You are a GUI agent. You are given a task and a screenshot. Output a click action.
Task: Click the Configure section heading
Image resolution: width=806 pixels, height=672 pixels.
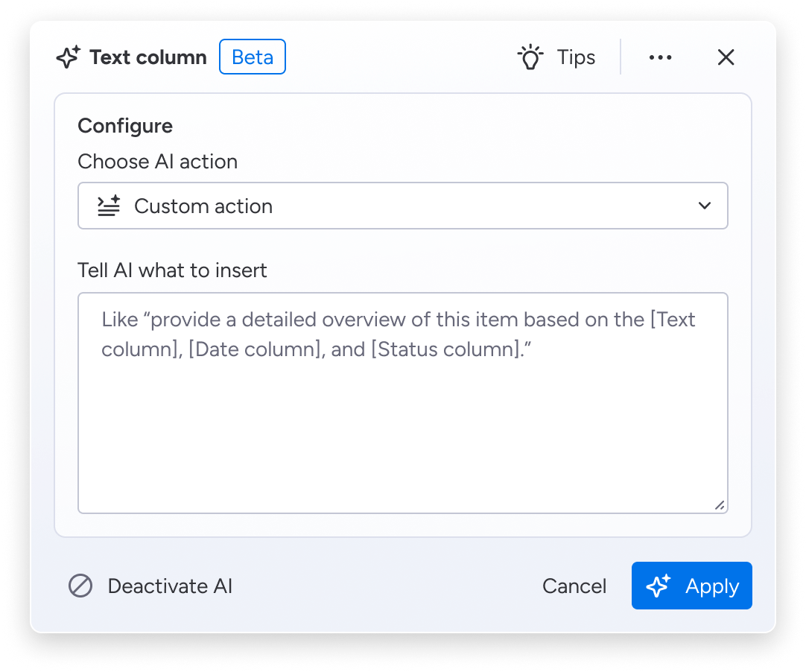pos(125,126)
